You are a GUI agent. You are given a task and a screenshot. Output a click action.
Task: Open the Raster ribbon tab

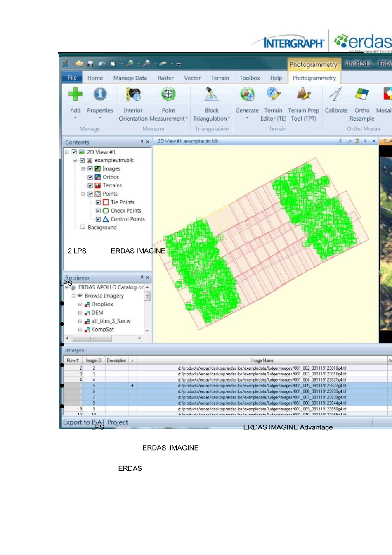click(165, 78)
